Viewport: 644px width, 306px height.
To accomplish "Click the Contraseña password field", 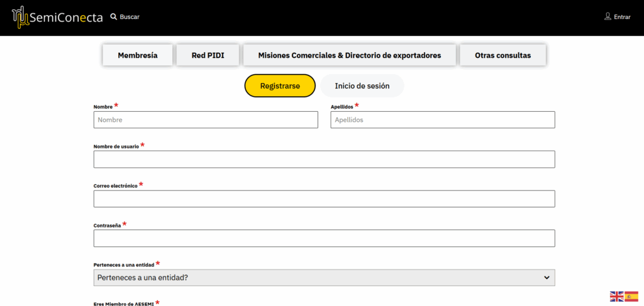I will click(324, 239).
